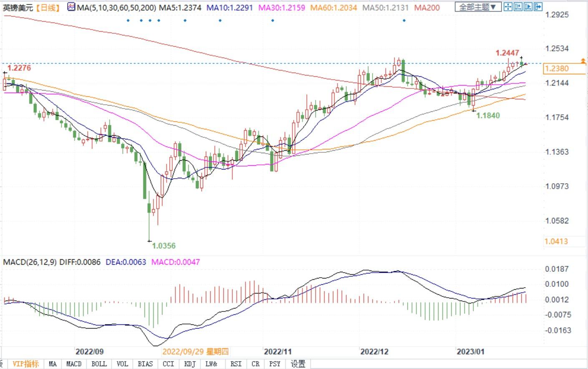
Task: Click the orange alert marker on price axis
Action: coord(583,61)
